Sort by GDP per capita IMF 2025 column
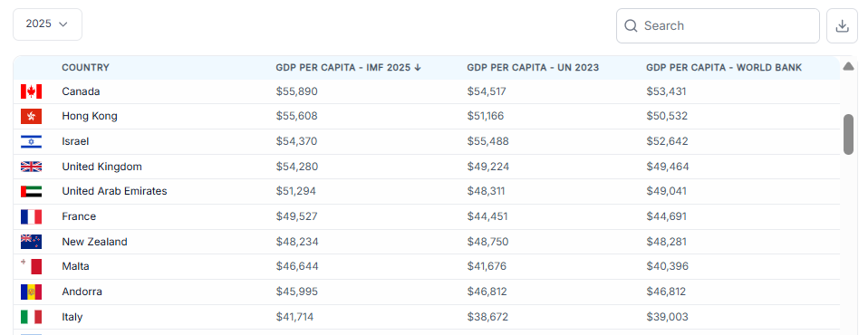Screen dimensions: 868x335 click(348, 67)
